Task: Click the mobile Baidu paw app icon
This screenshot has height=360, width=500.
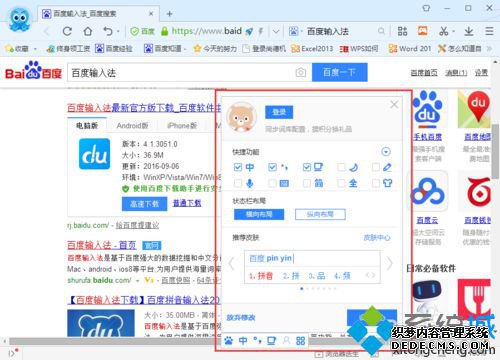Action: 428,109
